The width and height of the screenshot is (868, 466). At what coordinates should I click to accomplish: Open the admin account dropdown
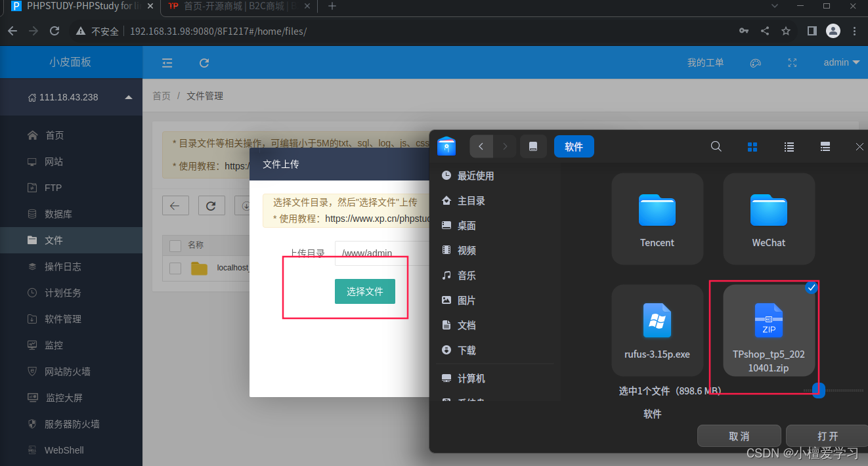(x=841, y=62)
